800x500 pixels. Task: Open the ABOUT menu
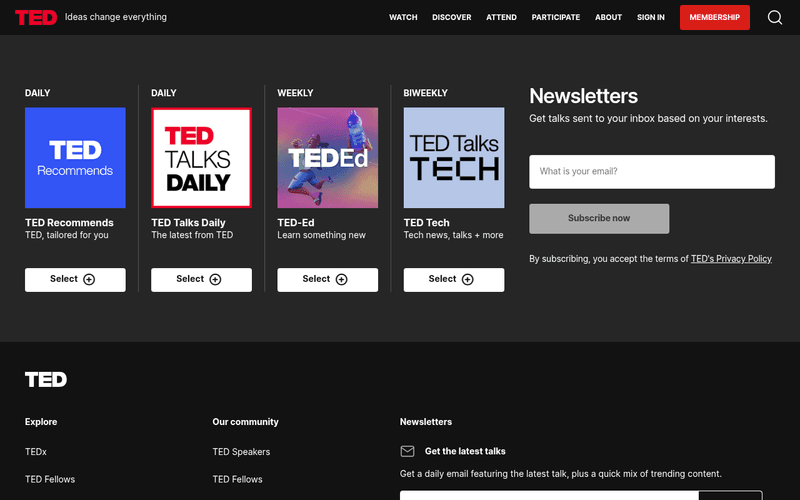608,17
